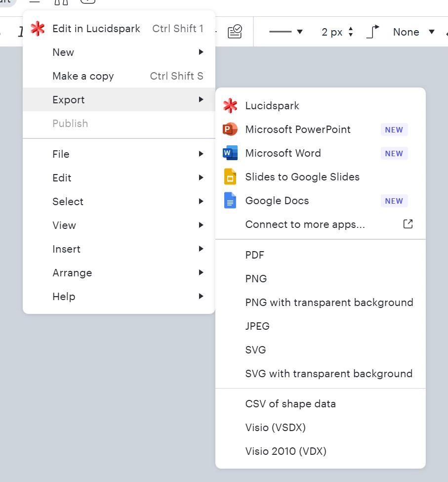
Task: Select the Help menu label
Action: tap(64, 297)
